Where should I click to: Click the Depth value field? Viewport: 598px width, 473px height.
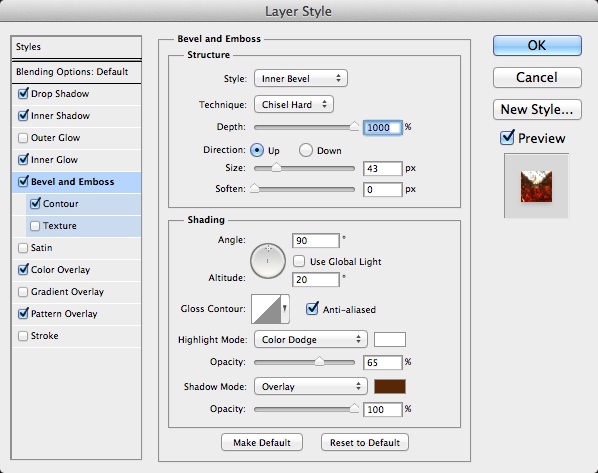click(x=383, y=128)
